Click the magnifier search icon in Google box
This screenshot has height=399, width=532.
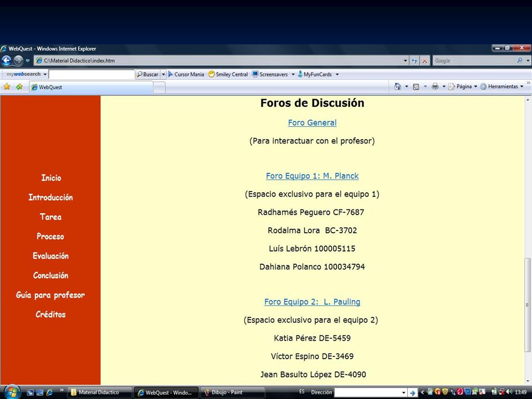tap(519, 60)
